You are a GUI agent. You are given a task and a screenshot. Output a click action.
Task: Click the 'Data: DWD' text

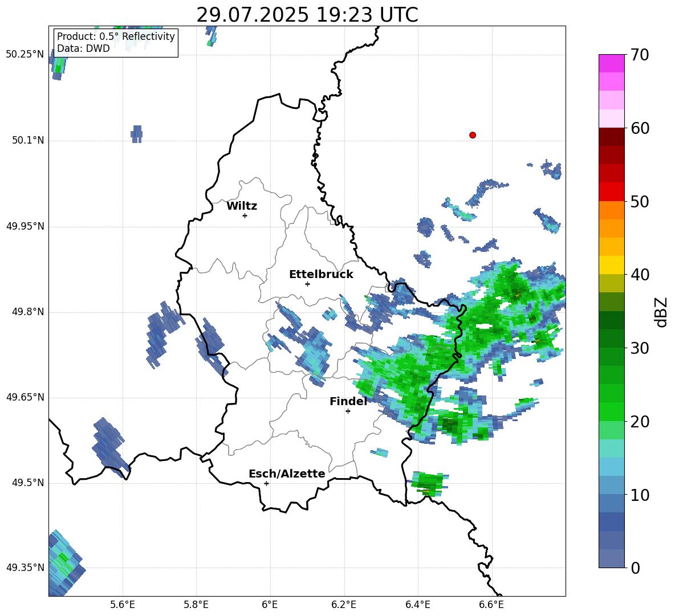(83, 48)
